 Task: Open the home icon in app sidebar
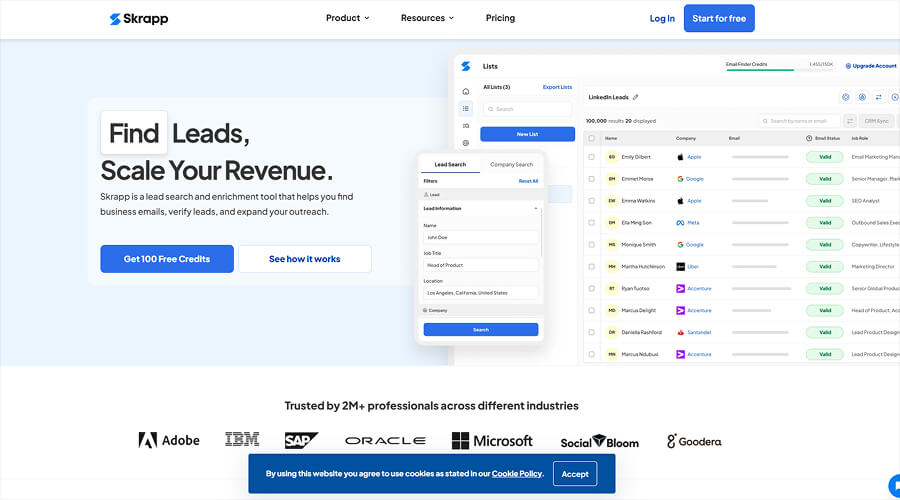coord(466,91)
